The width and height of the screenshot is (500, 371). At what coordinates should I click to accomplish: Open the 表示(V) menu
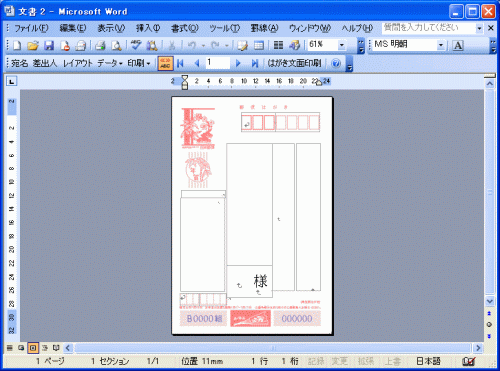click(111, 28)
